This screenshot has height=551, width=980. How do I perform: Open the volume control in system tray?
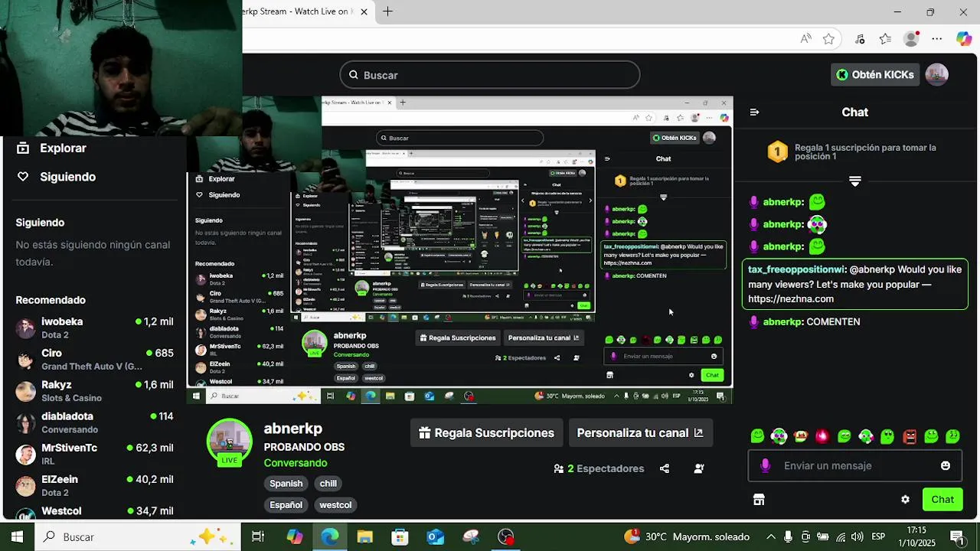857,537
